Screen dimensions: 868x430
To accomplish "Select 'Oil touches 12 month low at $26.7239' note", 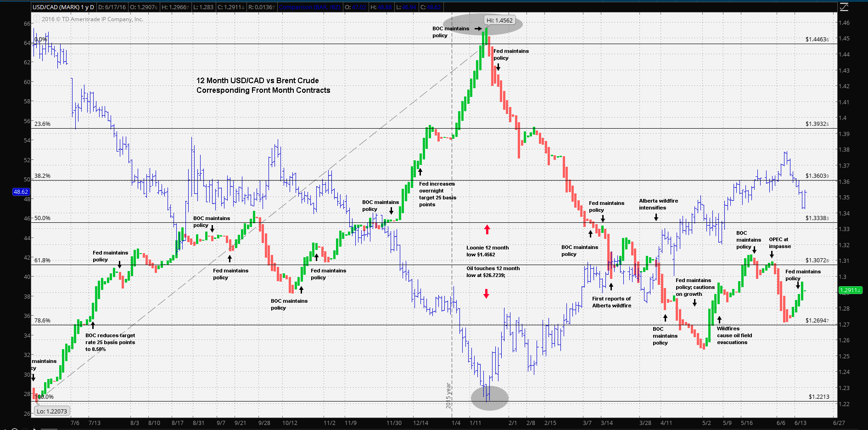I will (x=493, y=272).
